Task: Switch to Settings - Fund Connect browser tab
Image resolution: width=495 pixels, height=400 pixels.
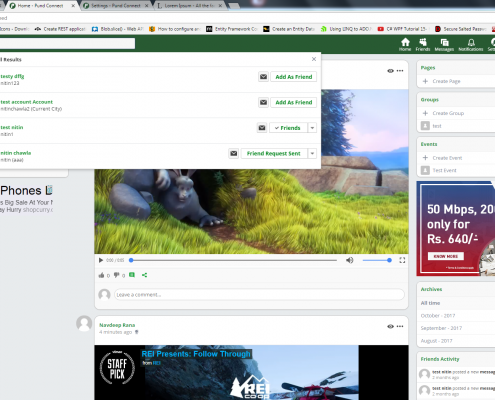Action: coord(115,6)
